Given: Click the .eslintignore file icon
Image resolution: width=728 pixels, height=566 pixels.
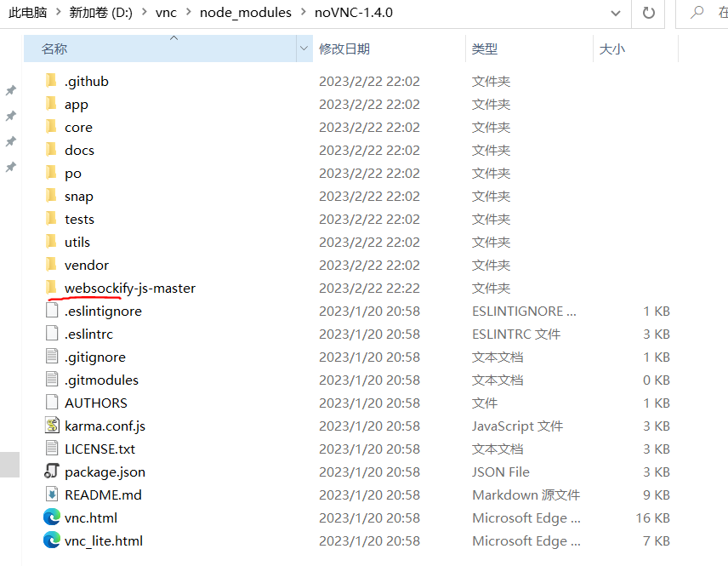Looking at the screenshot, I should click(x=52, y=310).
